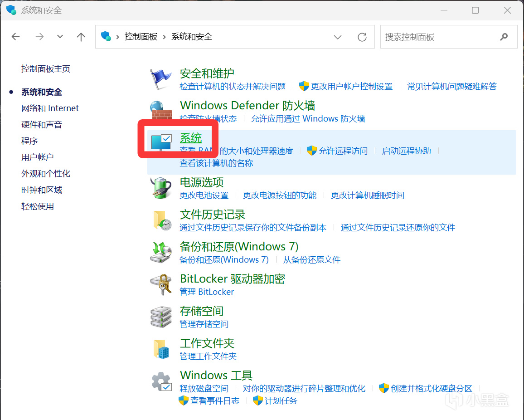Open 备份和还原(Windows 7) heading
Screen dimensions: 524x420
click(239, 247)
